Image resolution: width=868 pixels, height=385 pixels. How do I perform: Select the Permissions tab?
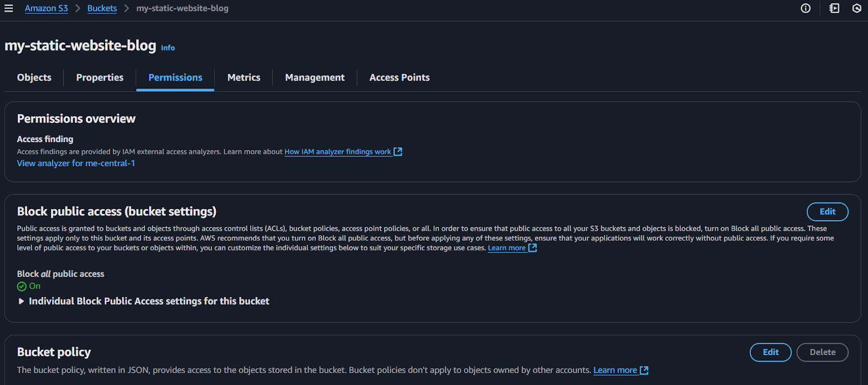tap(175, 78)
